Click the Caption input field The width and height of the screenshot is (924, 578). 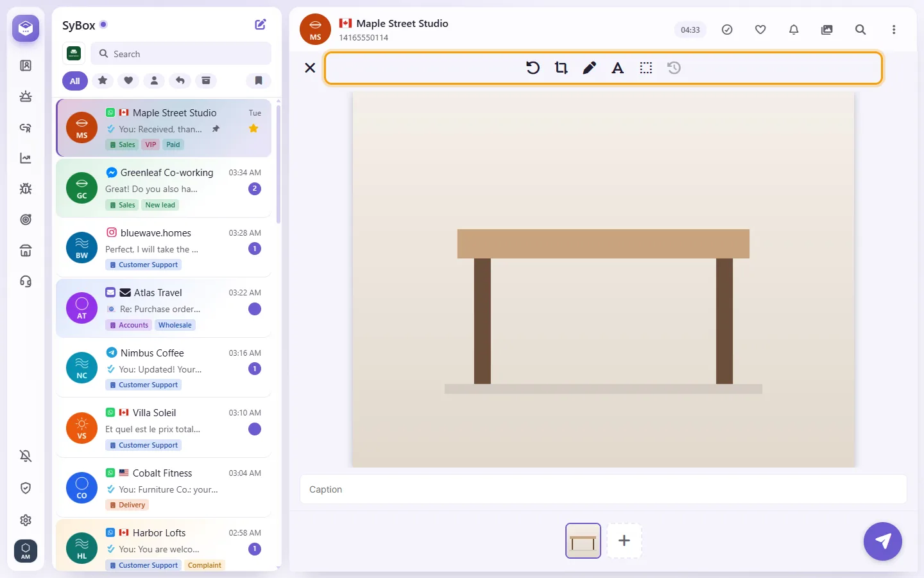603,489
